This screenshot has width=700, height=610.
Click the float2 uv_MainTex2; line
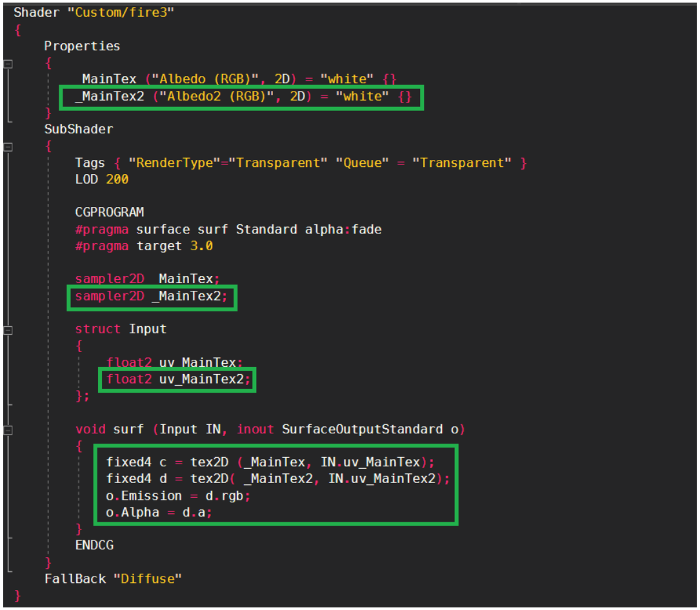pos(179,379)
